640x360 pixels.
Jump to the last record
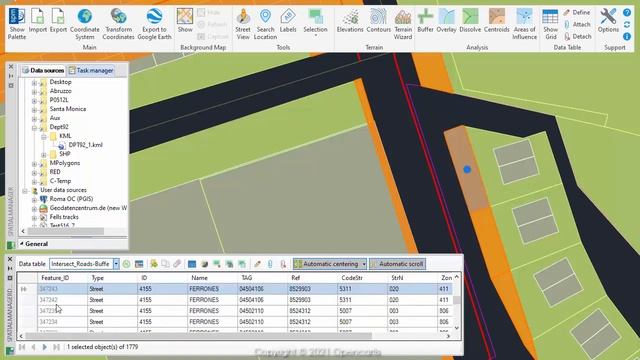tap(56, 347)
